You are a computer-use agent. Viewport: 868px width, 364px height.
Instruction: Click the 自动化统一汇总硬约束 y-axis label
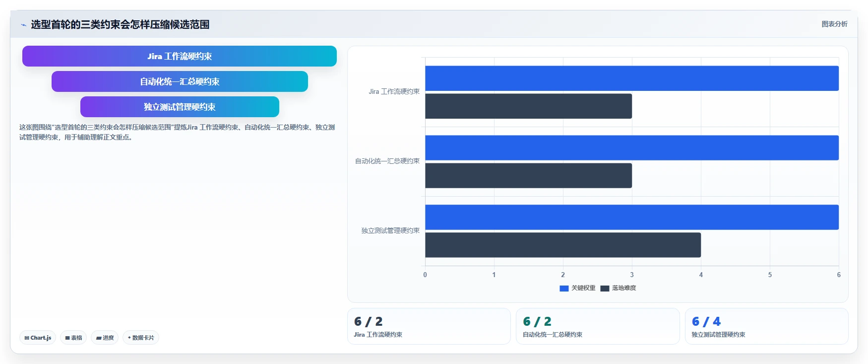tap(387, 161)
